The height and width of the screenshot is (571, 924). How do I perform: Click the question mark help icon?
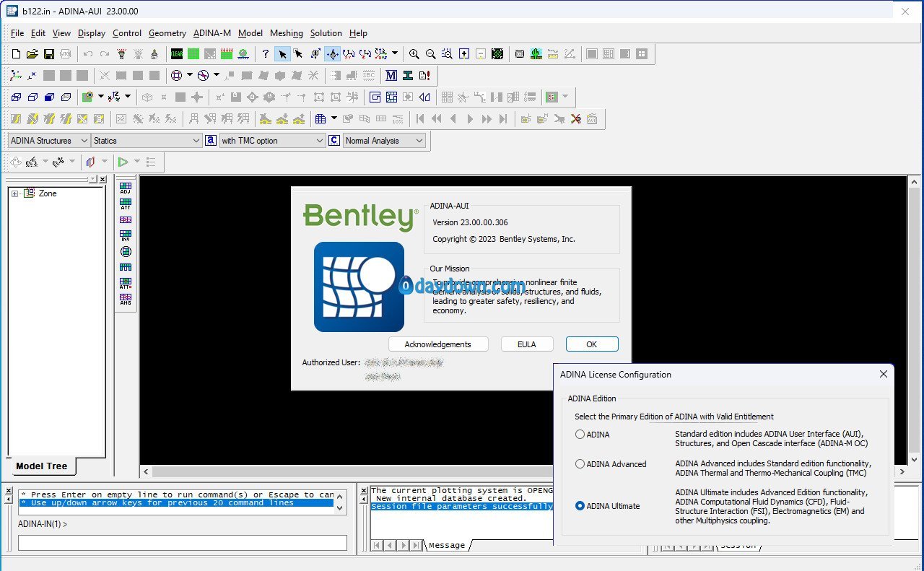[266, 54]
